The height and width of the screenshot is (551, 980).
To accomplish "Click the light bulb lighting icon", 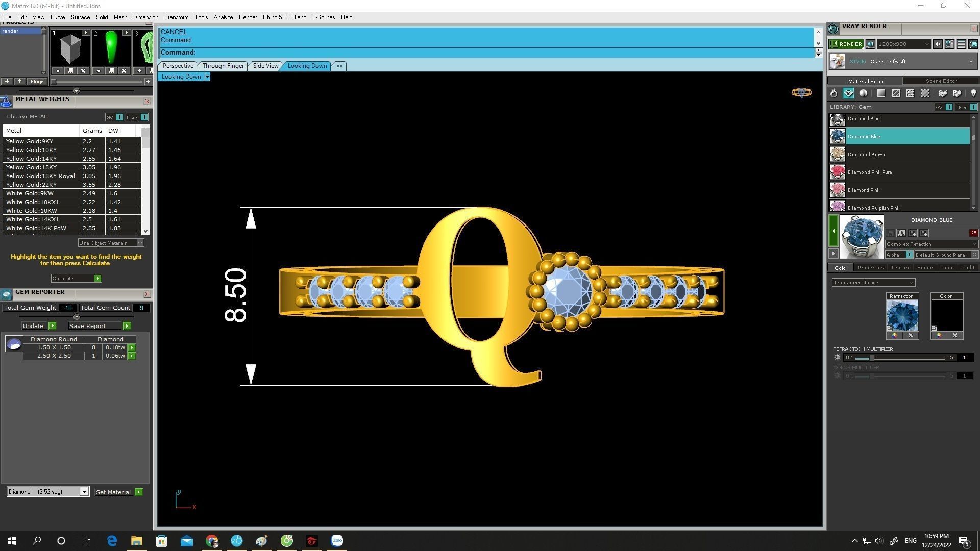I will (x=973, y=93).
